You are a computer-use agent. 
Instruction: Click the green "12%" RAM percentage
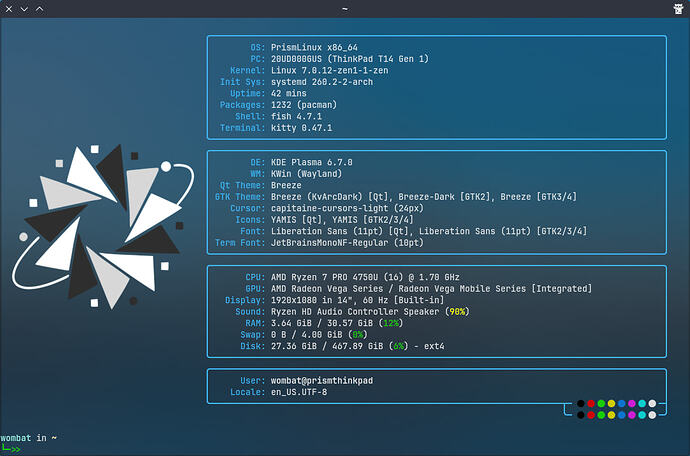pos(391,323)
